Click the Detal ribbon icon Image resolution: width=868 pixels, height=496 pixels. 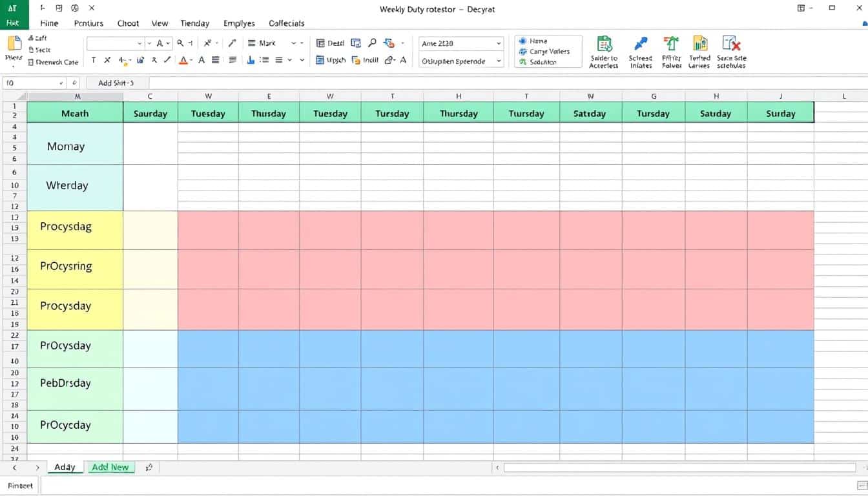[x=321, y=43]
